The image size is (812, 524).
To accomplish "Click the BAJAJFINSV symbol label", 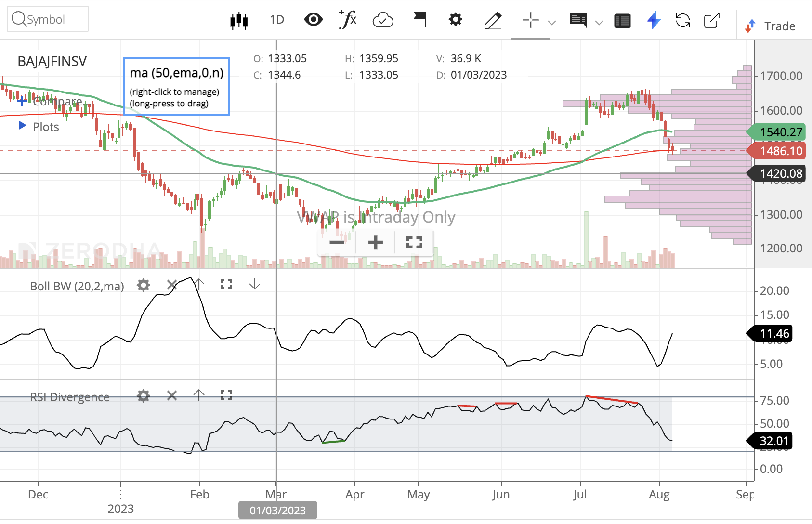I will (x=52, y=61).
